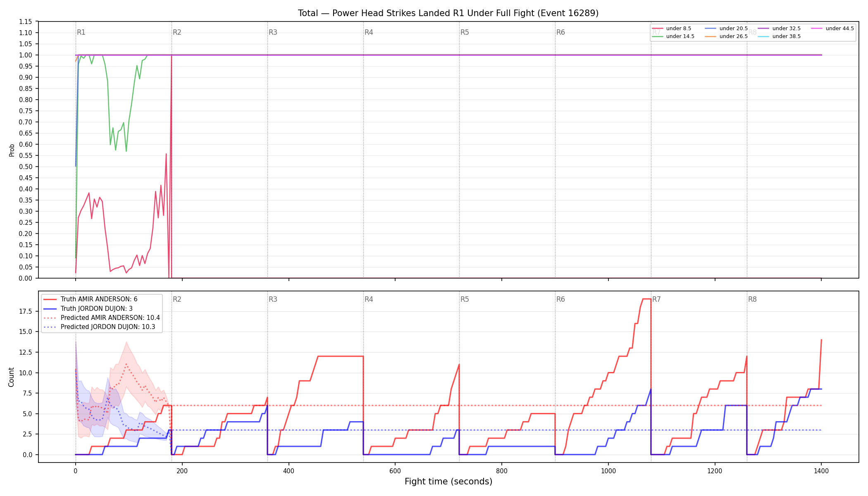Click the R8 round marker in bottom chart

(752, 299)
